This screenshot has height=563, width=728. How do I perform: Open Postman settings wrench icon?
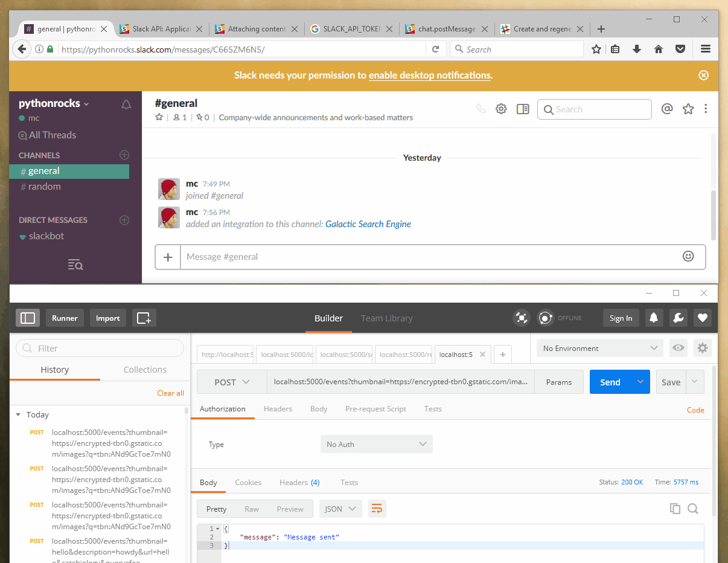pos(678,318)
